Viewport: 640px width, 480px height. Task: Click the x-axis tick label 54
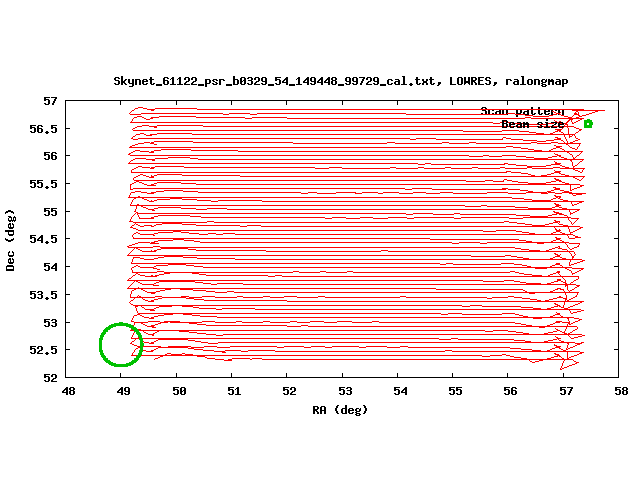tap(400, 391)
